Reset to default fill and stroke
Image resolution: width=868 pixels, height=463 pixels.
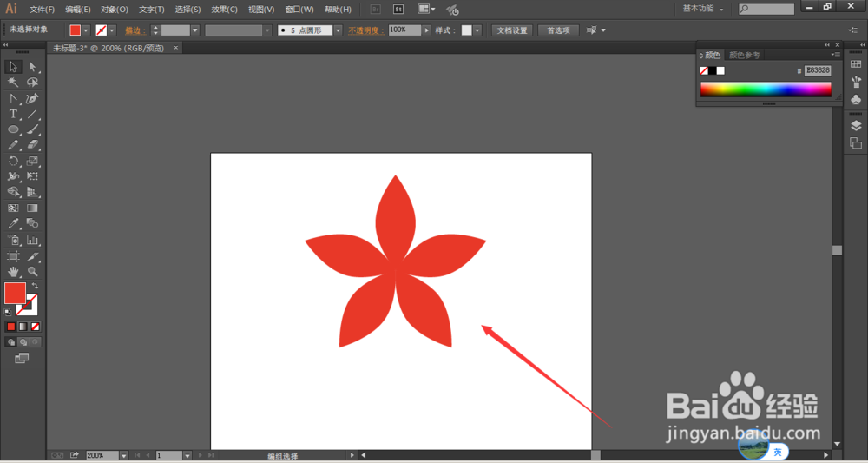pos(8,313)
